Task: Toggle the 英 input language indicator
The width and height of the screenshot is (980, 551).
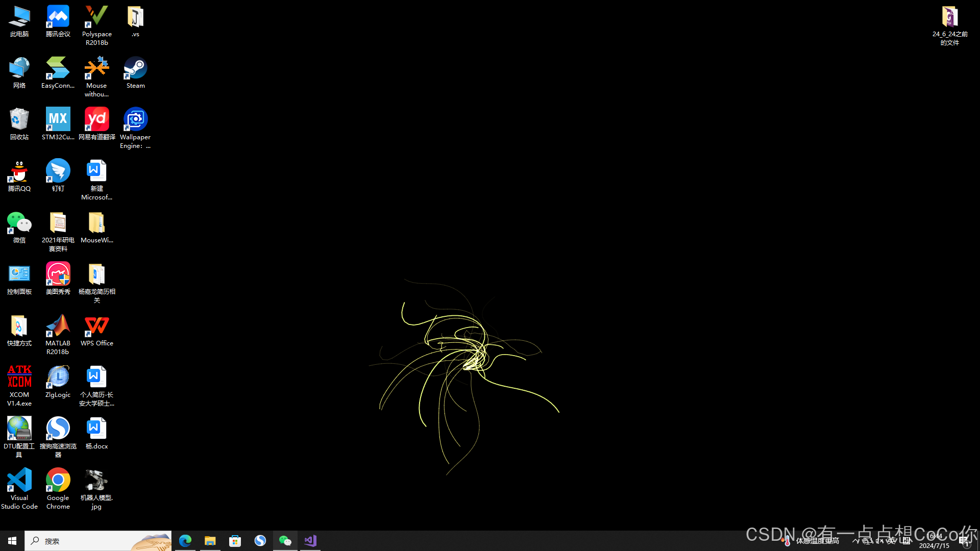Action: point(891,541)
